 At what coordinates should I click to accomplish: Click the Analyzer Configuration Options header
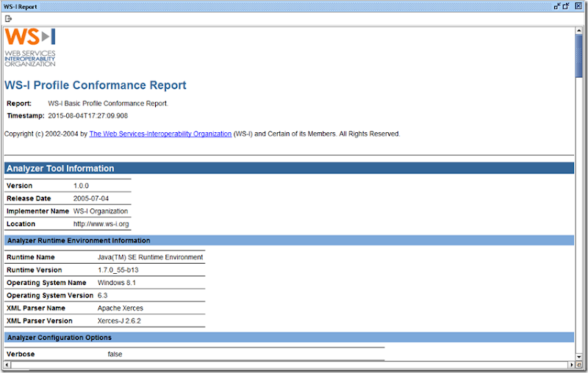[x=289, y=338]
